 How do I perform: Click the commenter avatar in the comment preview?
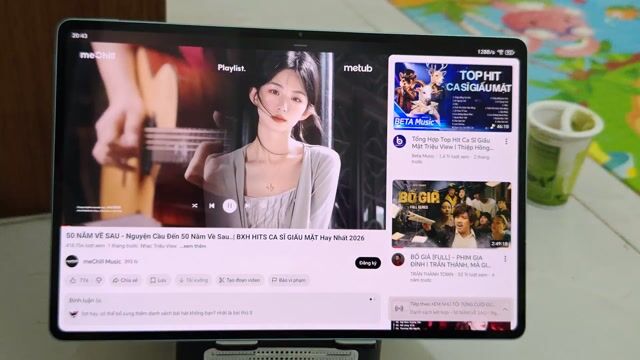[x=73, y=313]
